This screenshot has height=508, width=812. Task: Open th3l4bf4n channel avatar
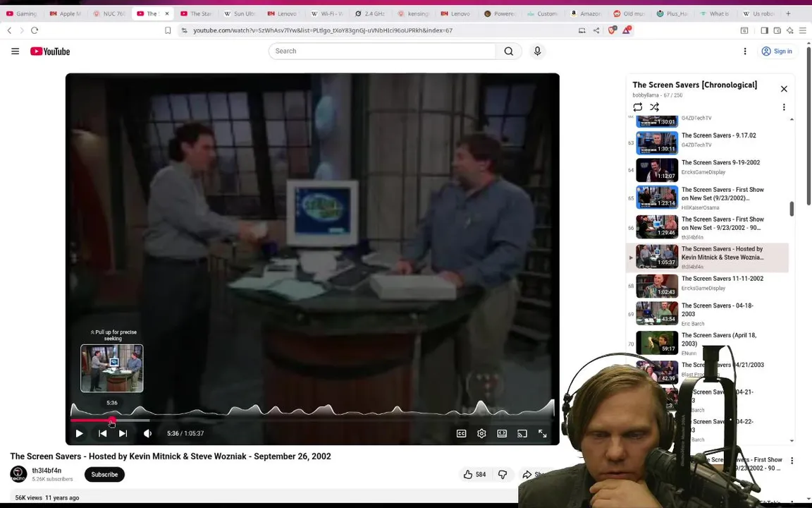pyautogui.click(x=18, y=474)
